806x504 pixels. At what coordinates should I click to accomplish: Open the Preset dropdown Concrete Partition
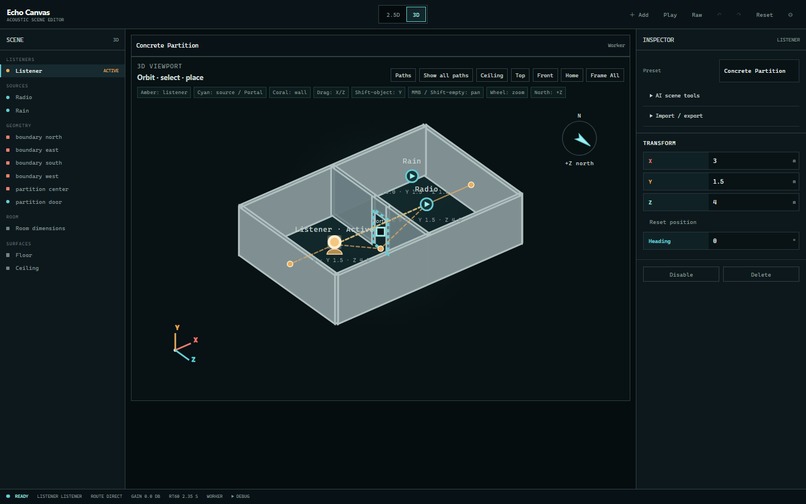[x=759, y=71]
